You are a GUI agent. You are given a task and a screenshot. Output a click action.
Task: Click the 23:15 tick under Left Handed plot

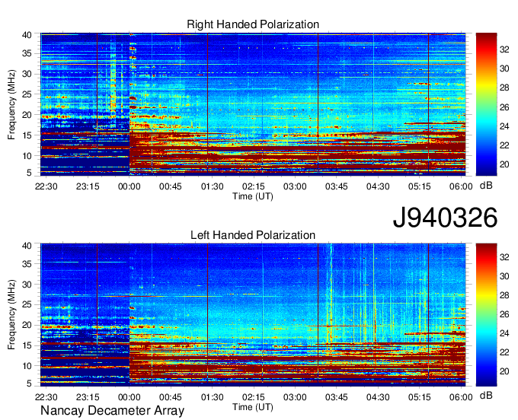tap(88, 398)
